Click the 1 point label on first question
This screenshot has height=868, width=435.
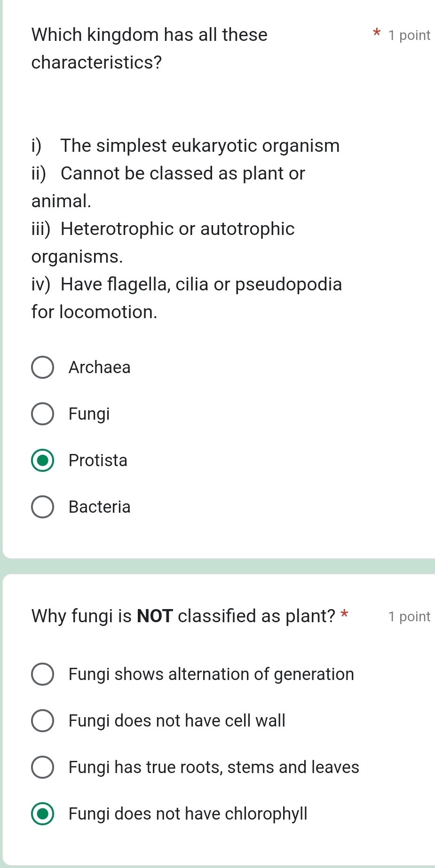pyautogui.click(x=409, y=35)
